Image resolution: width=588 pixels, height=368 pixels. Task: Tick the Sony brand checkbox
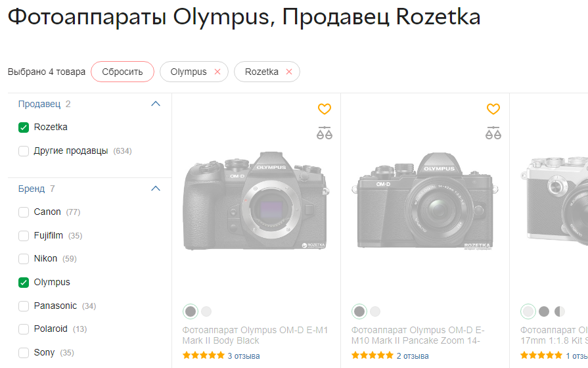(x=24, y=353)
